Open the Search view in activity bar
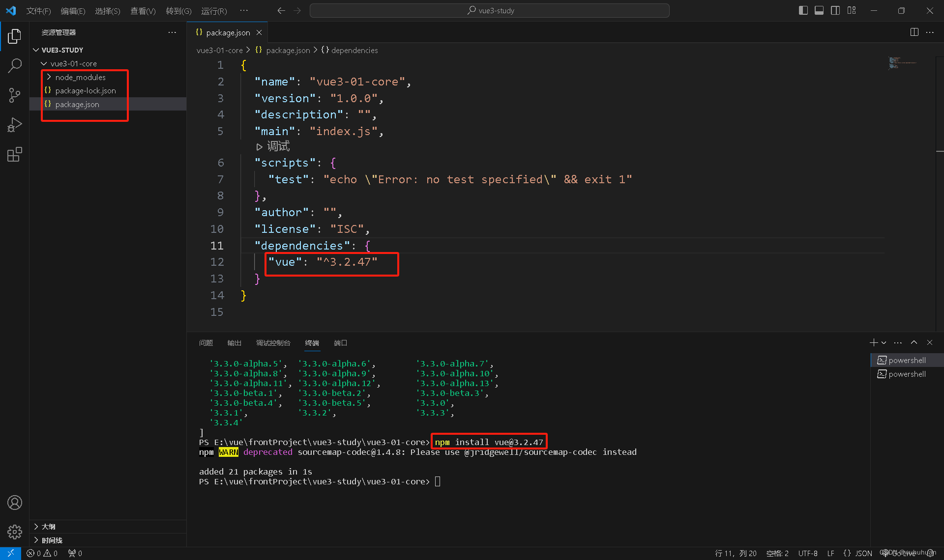Viewport: 944px width, 560px height. tap(15, 65)
